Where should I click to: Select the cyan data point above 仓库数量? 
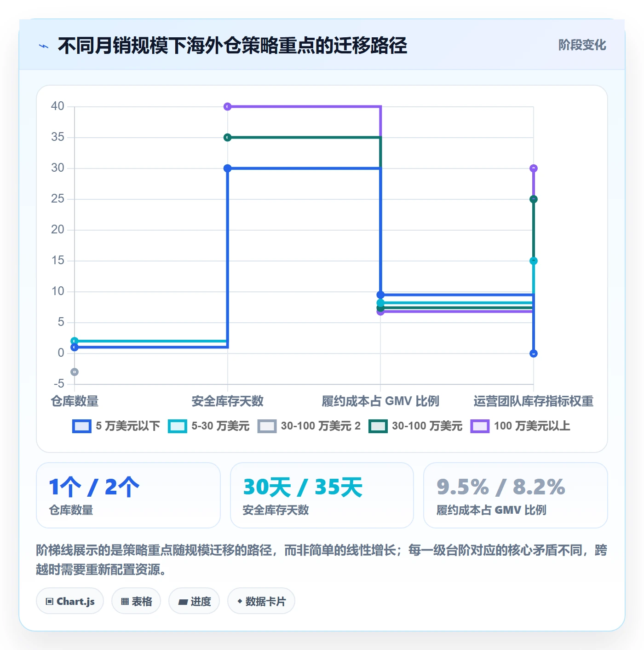(75, 341)
